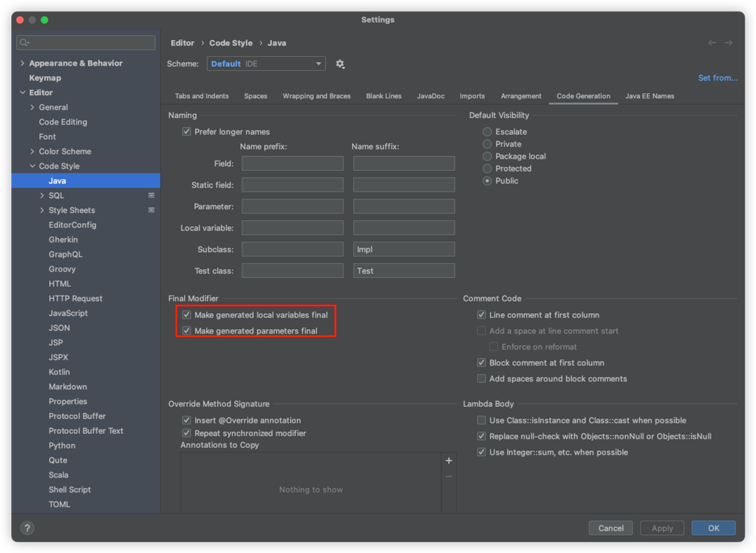The image size is (756, 553).
Task: Navigate forward with right arrow icon
Action: coord(728,43)
